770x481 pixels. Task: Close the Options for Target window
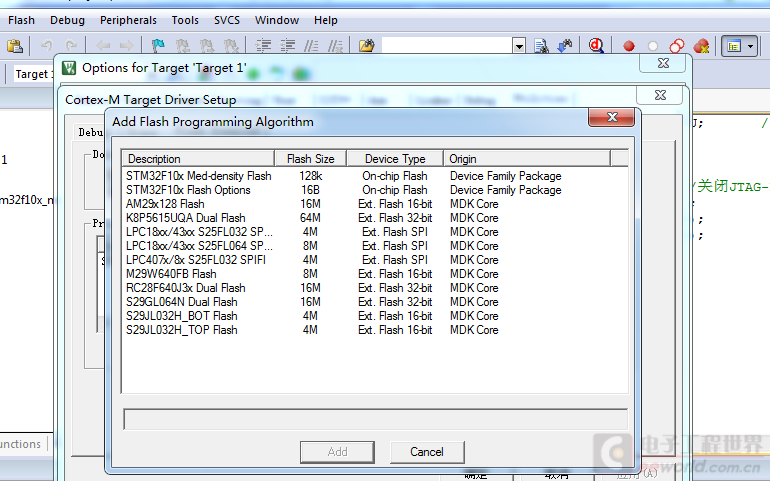[663, 63]
